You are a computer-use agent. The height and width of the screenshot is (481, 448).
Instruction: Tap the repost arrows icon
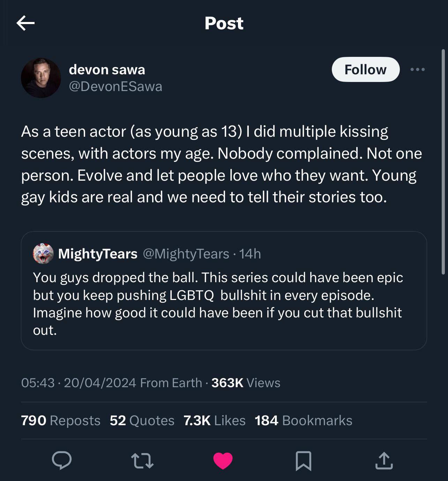(x=142, y=460)
